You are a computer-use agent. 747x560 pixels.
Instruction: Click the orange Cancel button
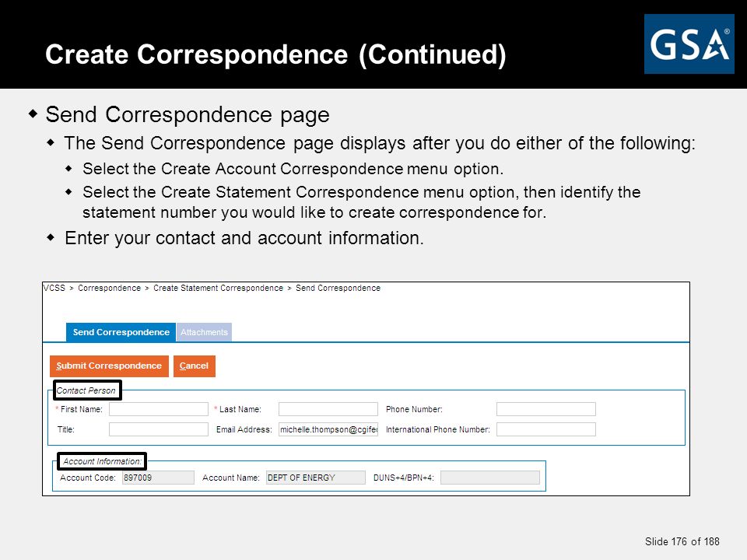coord(194,366)
